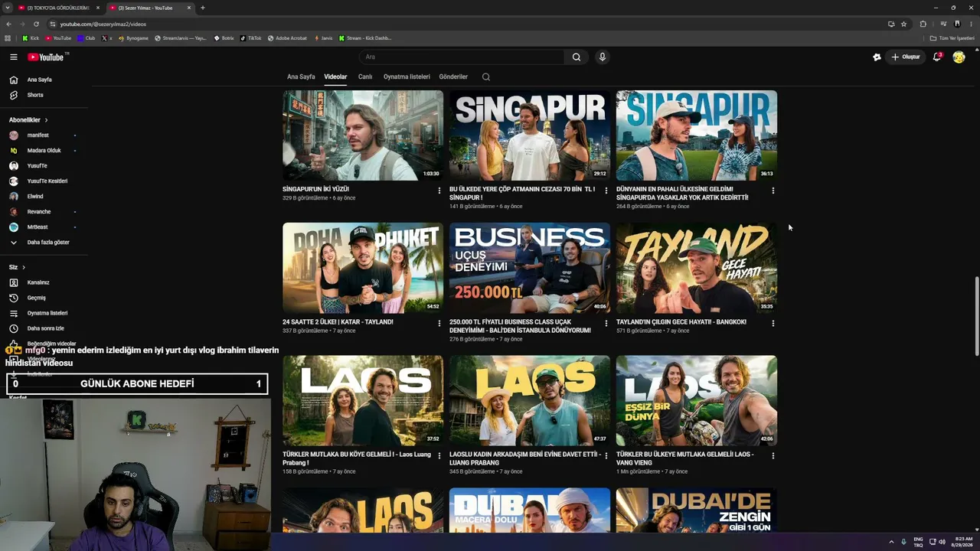
Task: Open the Chrome profile avatar
Action: pyautogui.click(x=957, y=24)
